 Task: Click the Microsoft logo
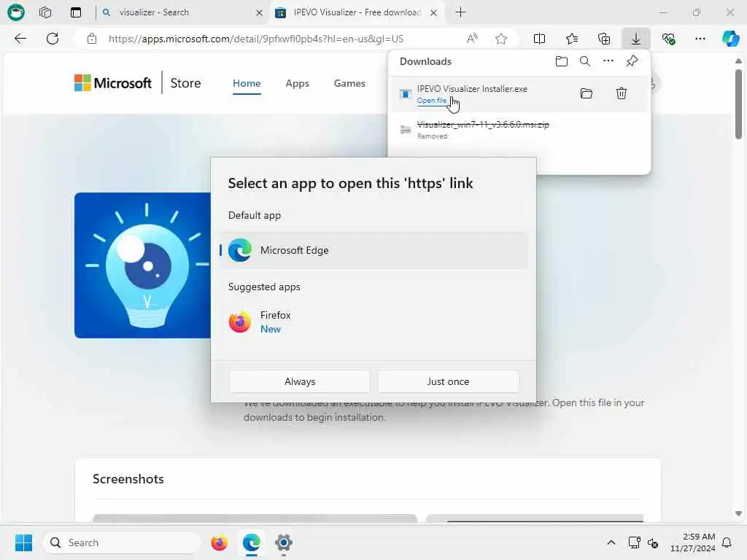[x=113, y=83]
